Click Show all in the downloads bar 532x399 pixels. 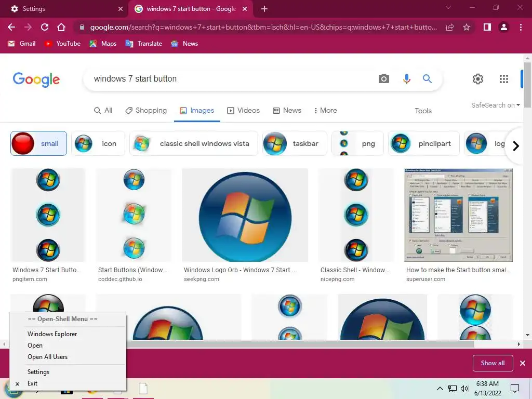point(493,363)
